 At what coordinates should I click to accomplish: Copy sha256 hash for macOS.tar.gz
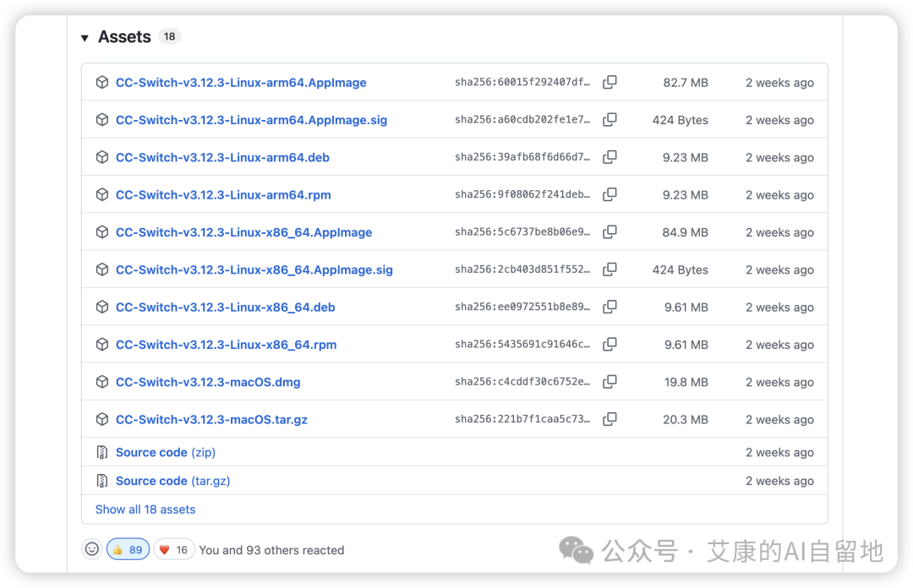[x=610, y=419]
